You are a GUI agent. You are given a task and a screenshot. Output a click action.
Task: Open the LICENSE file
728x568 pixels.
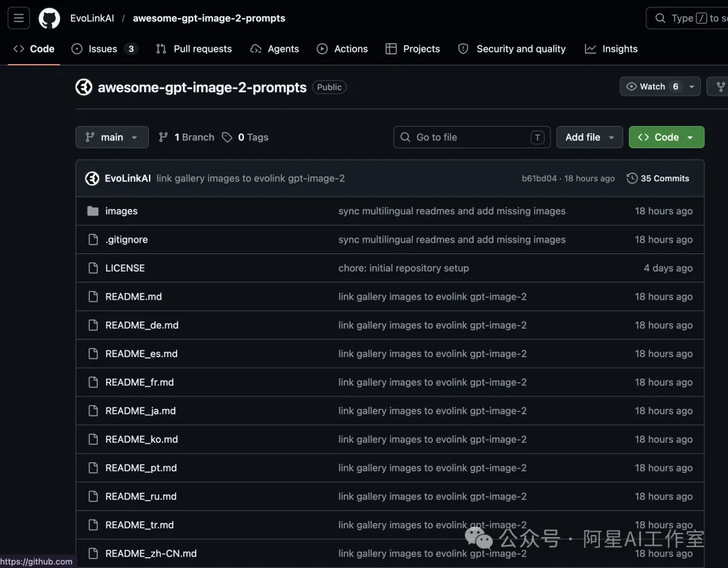click(x=125, y=268)
